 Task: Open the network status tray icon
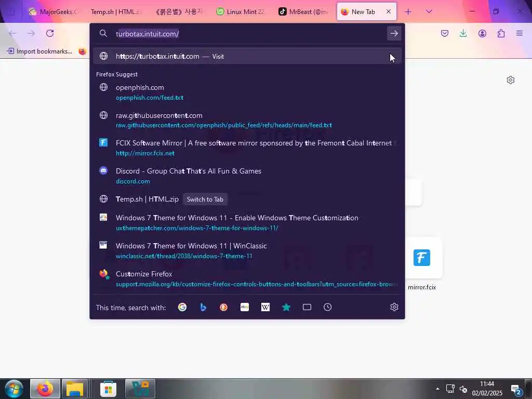[450, 389]
